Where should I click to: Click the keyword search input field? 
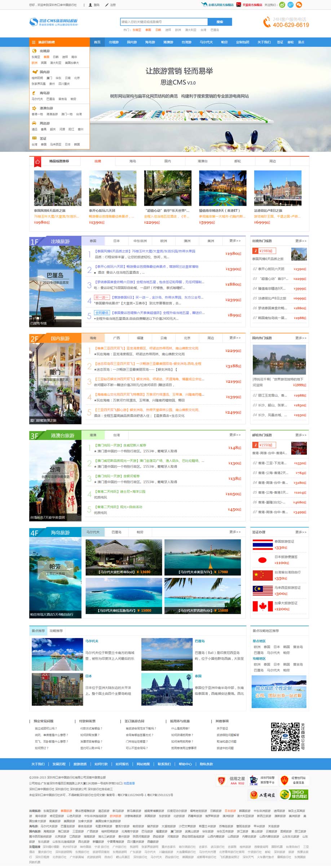(x=164, y=22)
